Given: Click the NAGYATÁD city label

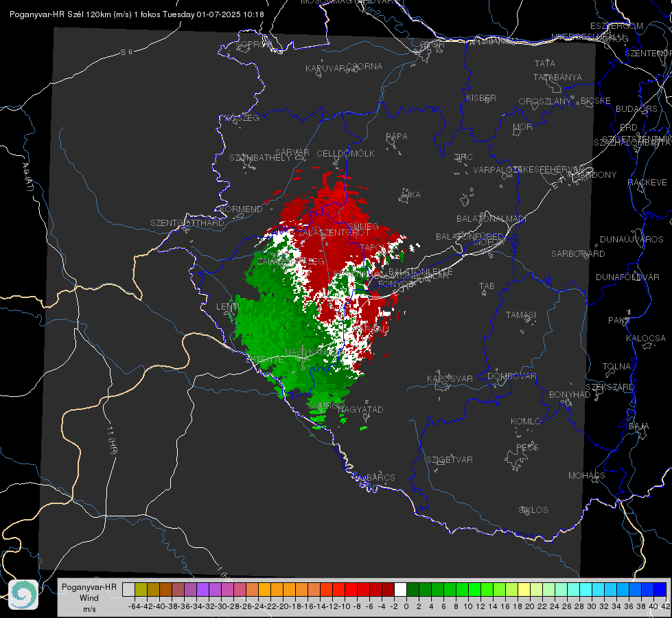Looking at the screenshot, I should pyautogui.click(x=361, y=409).
